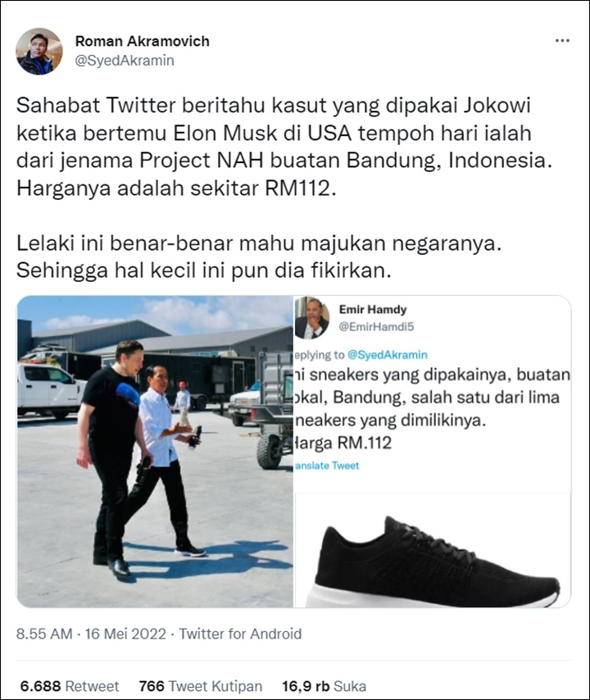
Task: Click the Harga RM.112 line in the reply
Action: tap(343, 443)
